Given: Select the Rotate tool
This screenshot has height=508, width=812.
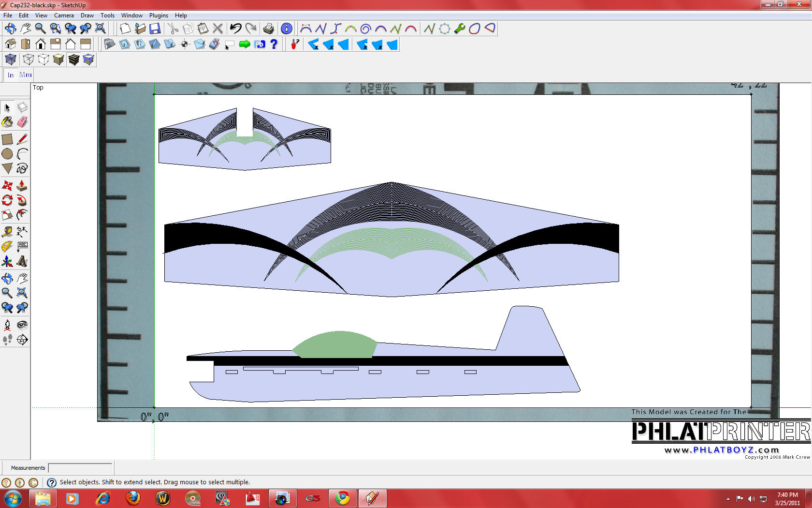Looking at the screenshot, I should [7, 200].
